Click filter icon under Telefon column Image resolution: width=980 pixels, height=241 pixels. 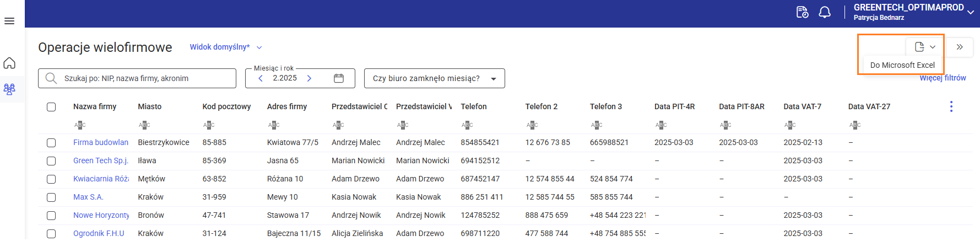(x=467, y=125)
